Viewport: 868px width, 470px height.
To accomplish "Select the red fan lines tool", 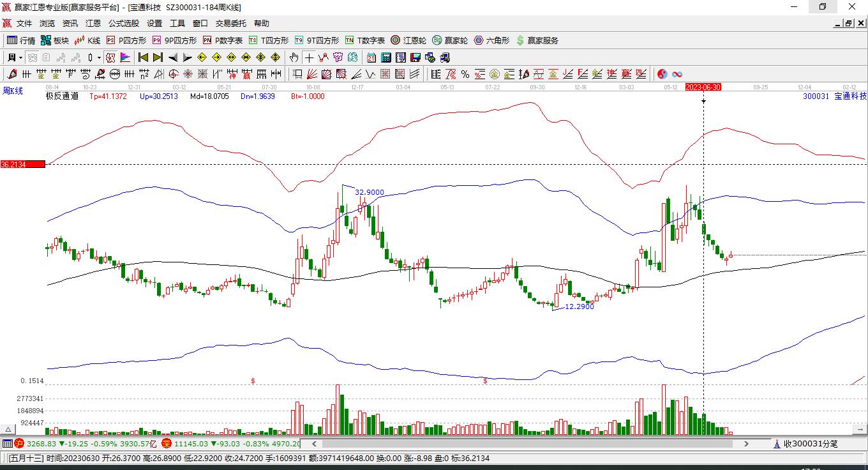I will point(312,74).
